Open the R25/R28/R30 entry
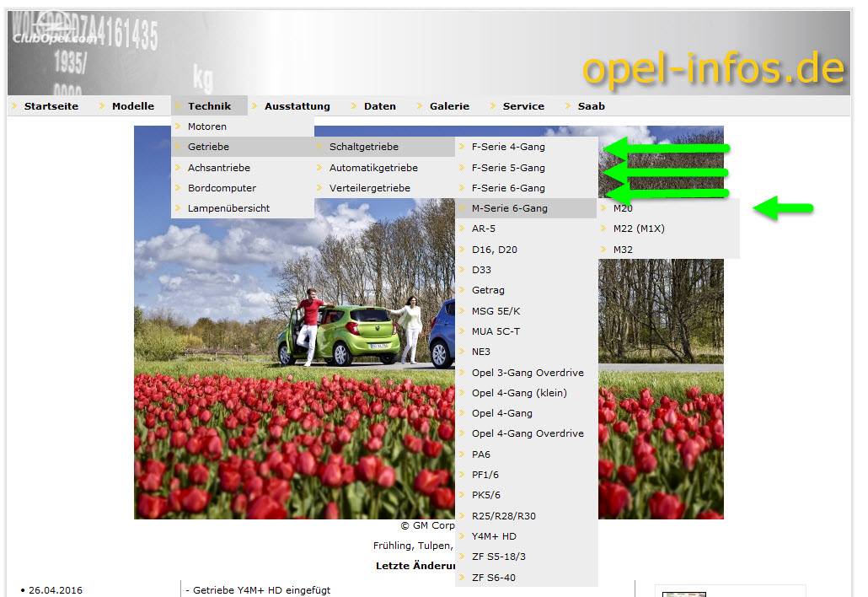868x597 pixels. [x=527, y=515]
